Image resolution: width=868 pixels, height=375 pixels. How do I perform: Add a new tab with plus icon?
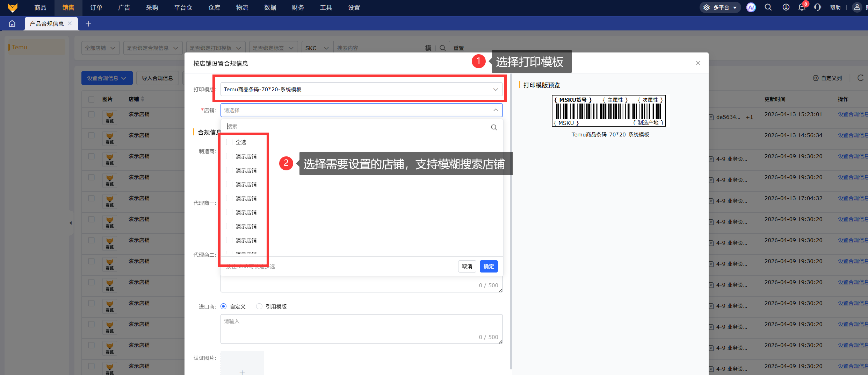click(88, 23)
